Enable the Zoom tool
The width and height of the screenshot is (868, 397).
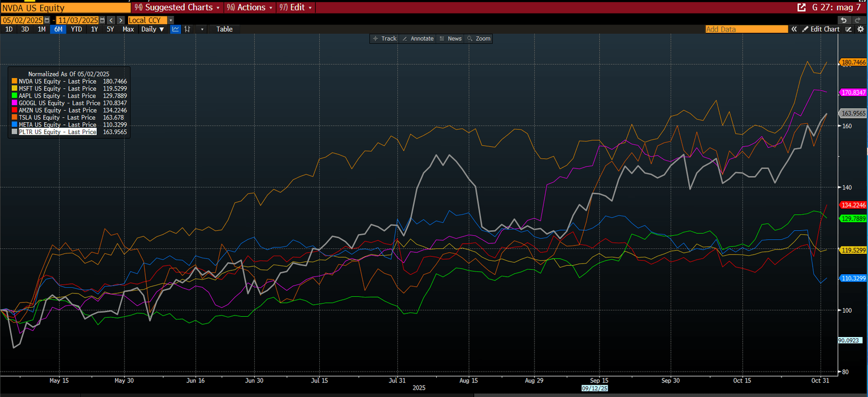479,38
